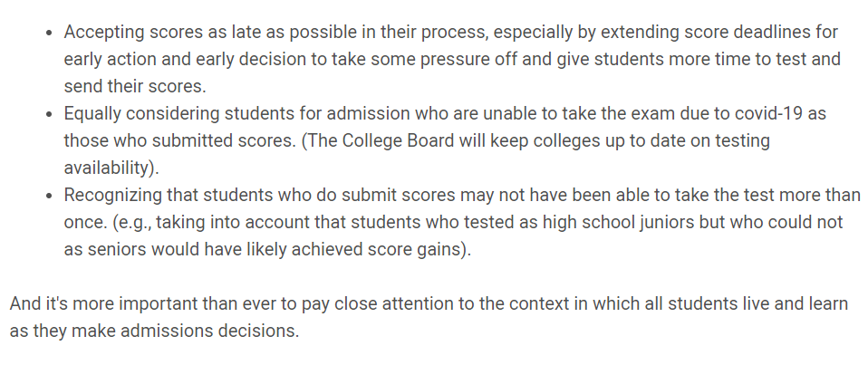This screenshot has height=365, width=868.
Task: Click the words "Recognizing that students"
Action: [x=169, y=196]
